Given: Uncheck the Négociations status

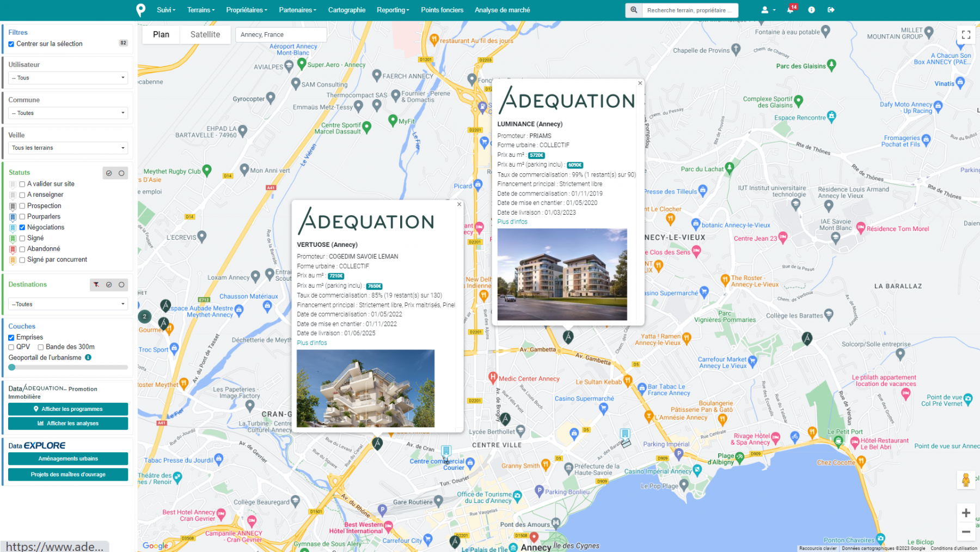Looking at the screenshot, I should coord(22,228).
